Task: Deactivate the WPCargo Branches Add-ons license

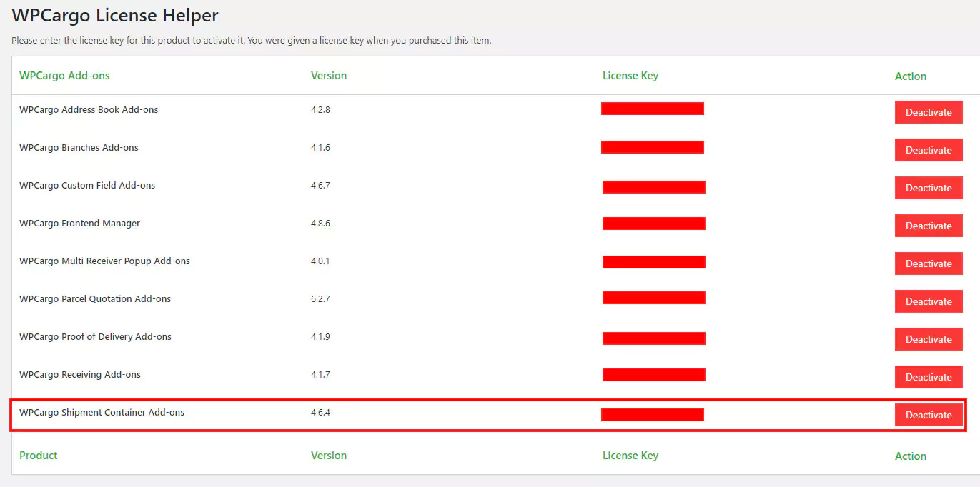Action: (x=928, y=150)
